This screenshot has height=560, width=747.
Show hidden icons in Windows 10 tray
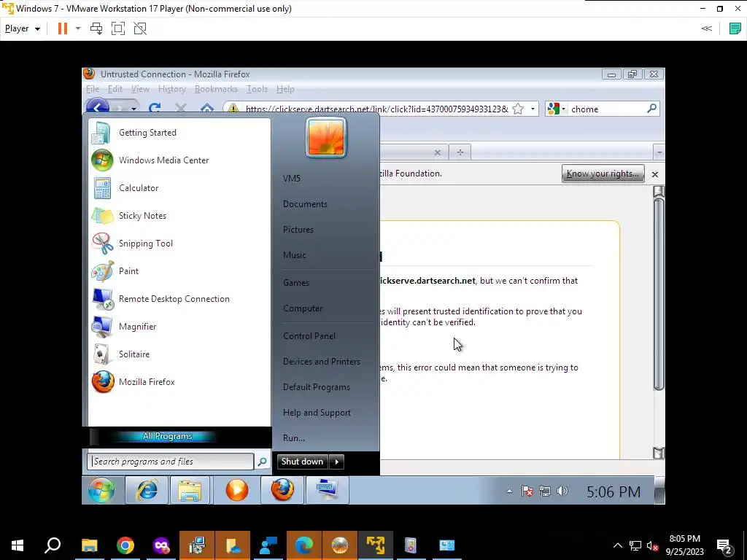(617, 545)
